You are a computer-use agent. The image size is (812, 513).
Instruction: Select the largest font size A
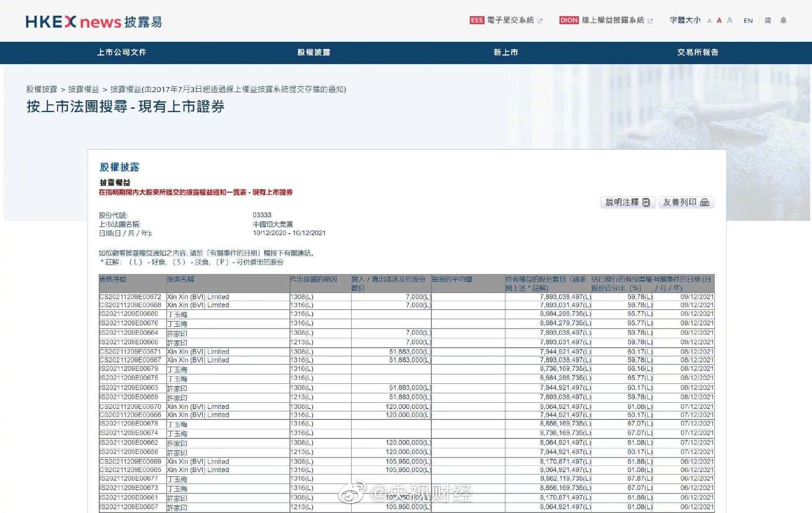[729, 20]
